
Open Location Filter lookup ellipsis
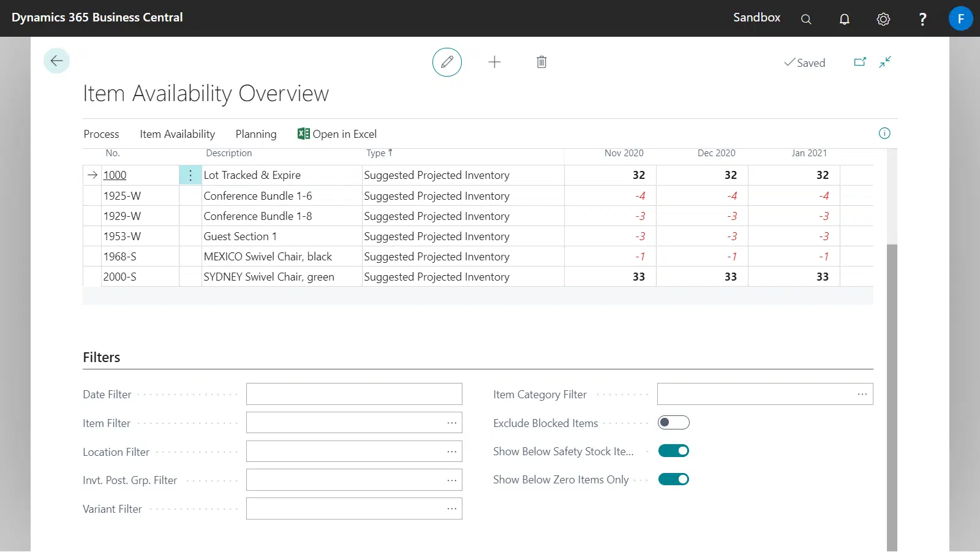coord(451,452)
